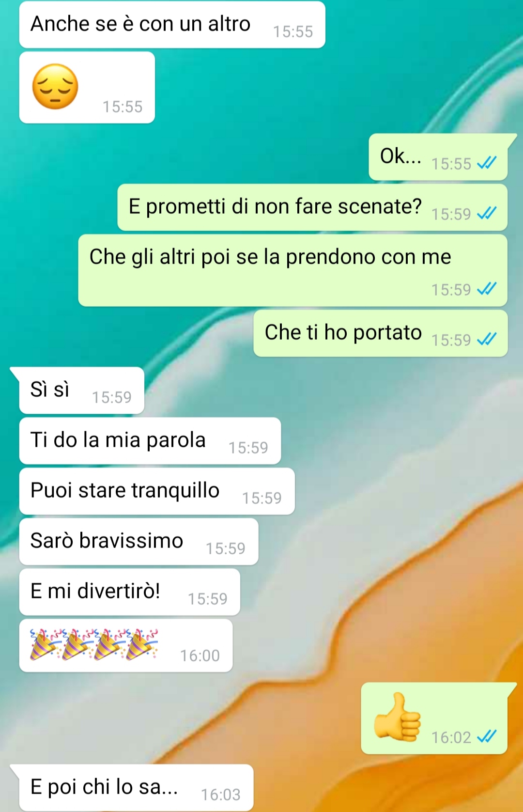Select the 'Puoi stare tranquillo' message
The image size is (523, 812).
tap(157, 491)
